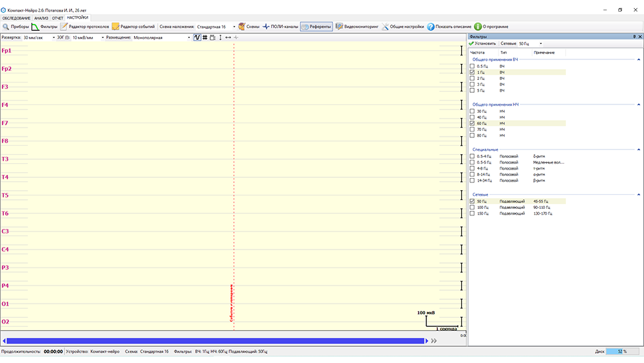Image resolution: width=644 pixels, height=363 pixels.
Task: Open Общие настройки wrench icon
Action: pyautogui.click(x=385, y=27)
